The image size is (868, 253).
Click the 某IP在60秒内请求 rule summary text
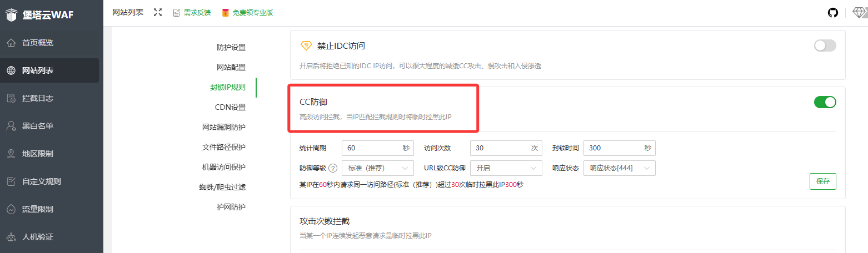411,184
